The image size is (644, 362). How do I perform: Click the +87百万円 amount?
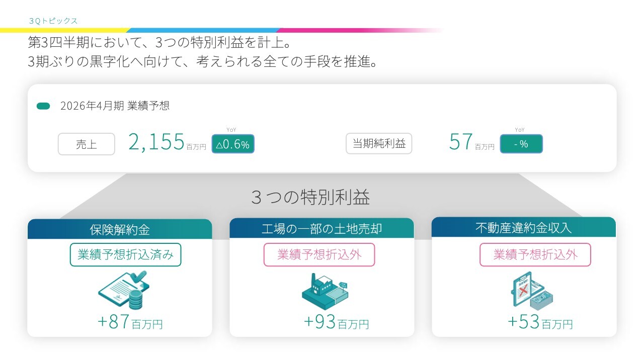point(130,323)
